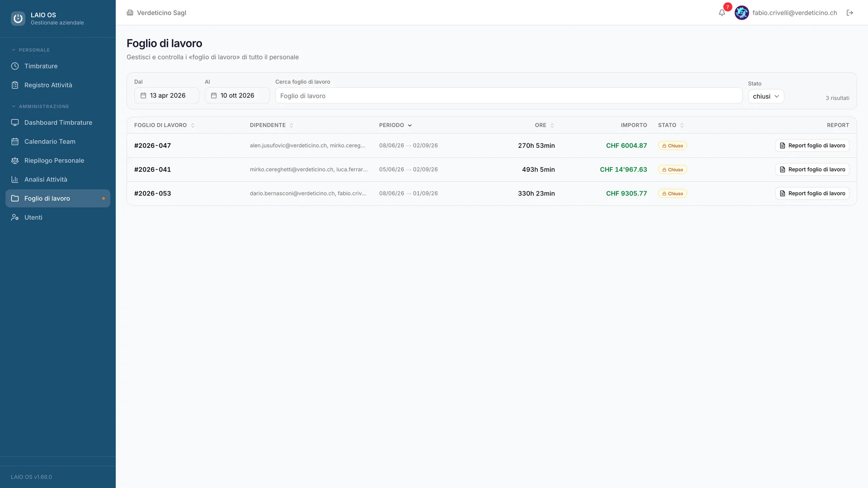Click the calendar icon in the Dal field
The width and height of the screenshot is (868, 488).
[143, 95]
